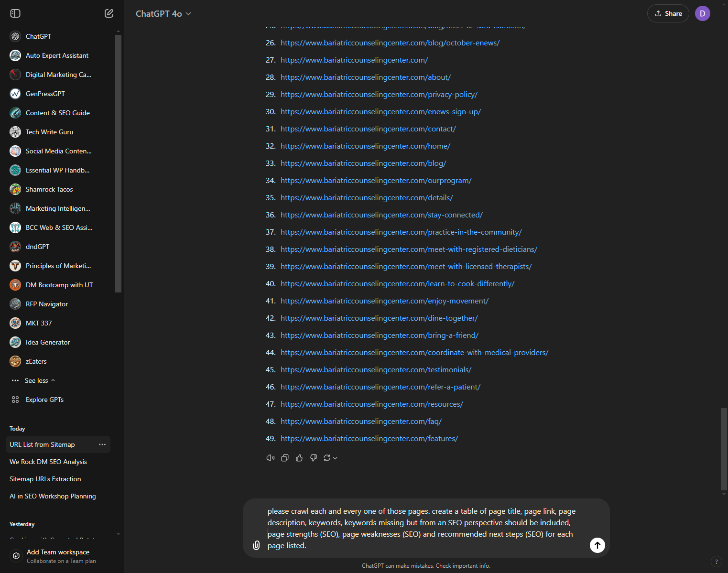Open the practice-in-the-community link
728x573 pixels.
point(401,232)
